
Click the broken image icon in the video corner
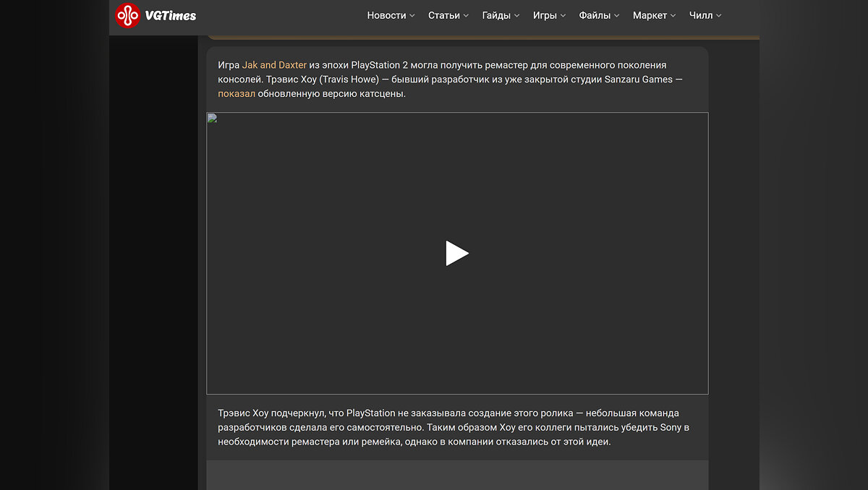212,118
